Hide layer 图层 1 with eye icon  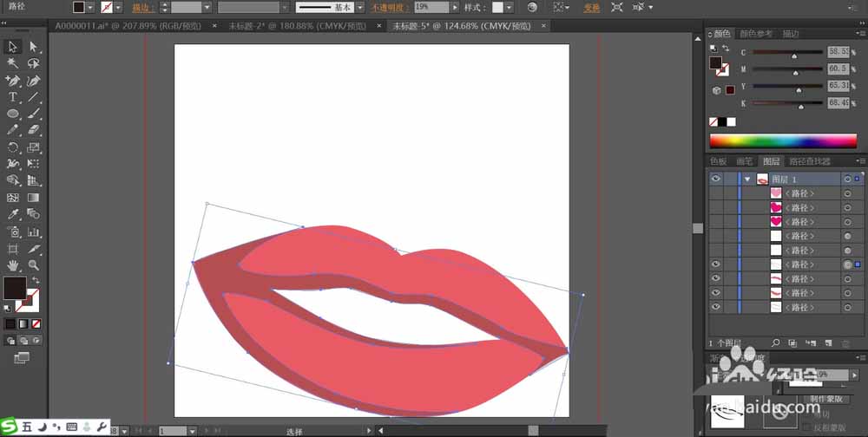[716, 179]
